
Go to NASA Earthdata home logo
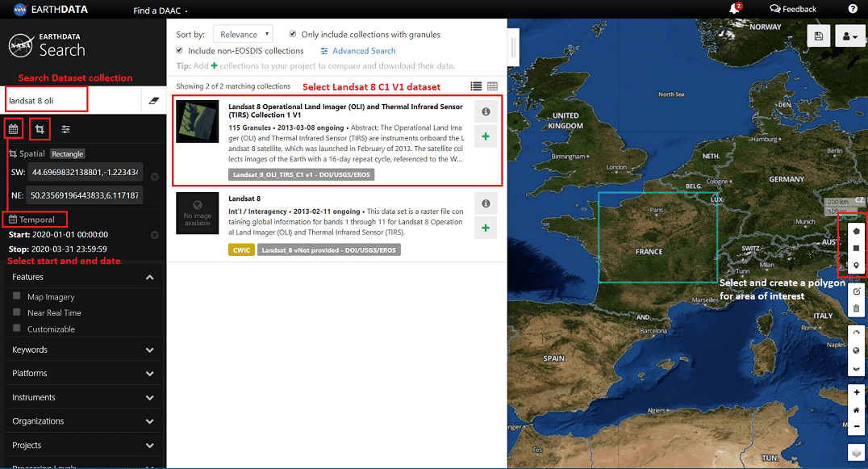50,9
